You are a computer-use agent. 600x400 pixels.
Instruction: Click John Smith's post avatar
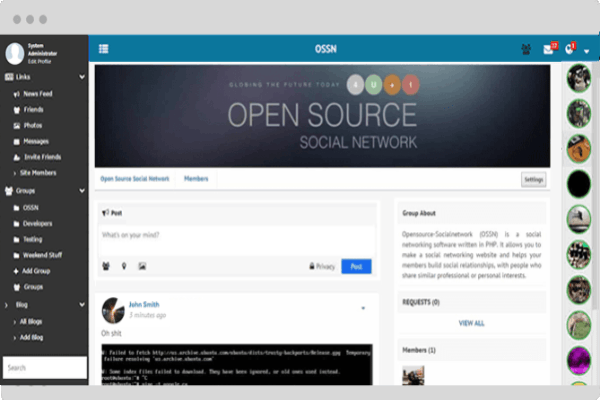point(113,310)
